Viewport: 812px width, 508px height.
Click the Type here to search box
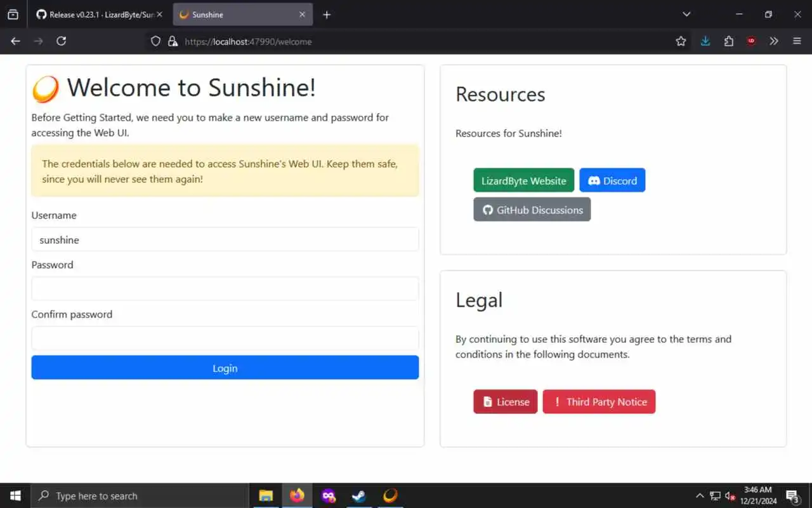pos(140,496)
